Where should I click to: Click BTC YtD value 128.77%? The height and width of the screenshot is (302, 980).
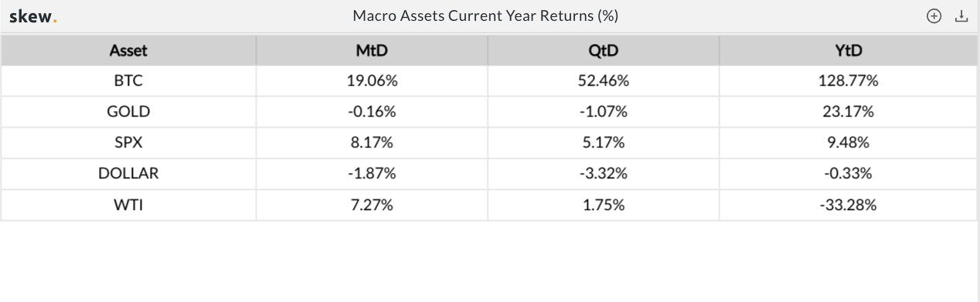849,81
